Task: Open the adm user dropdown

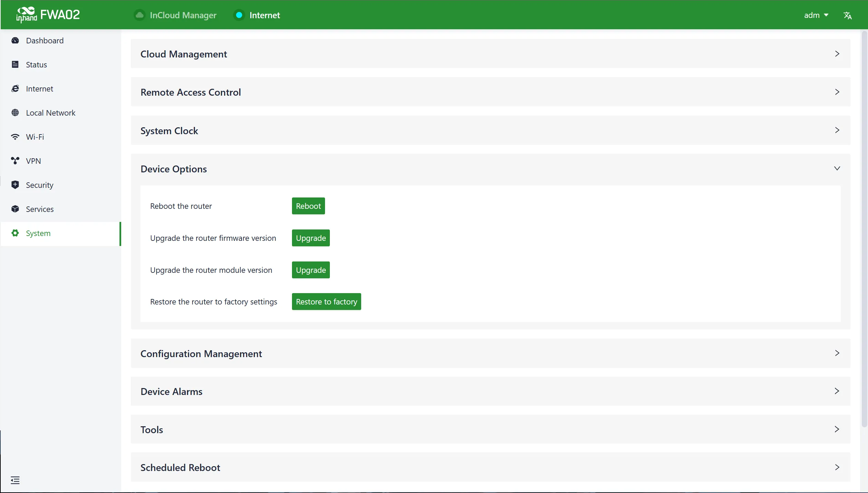Action: click(816, 15)
